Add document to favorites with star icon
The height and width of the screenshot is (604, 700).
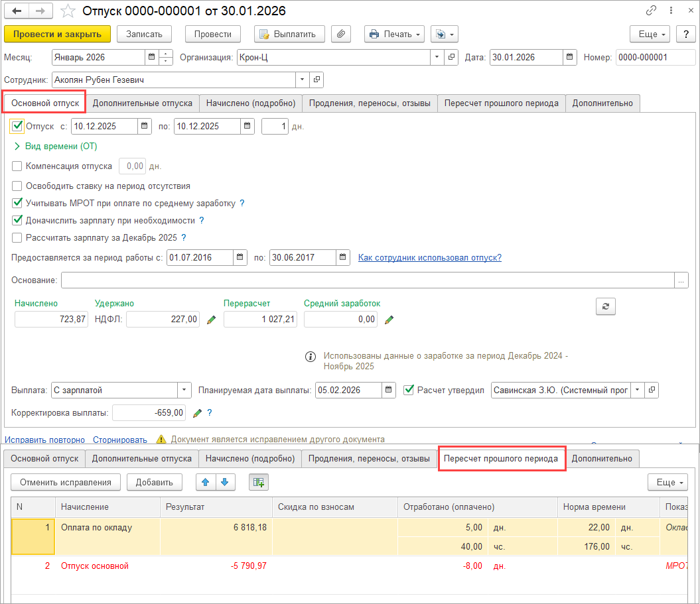pyautogui.click(x=67, y=11)
